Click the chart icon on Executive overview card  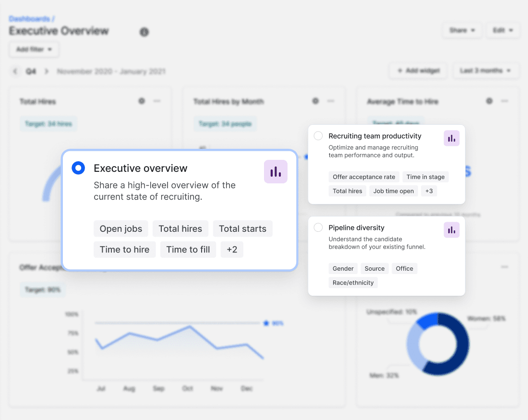pos(276,172)
